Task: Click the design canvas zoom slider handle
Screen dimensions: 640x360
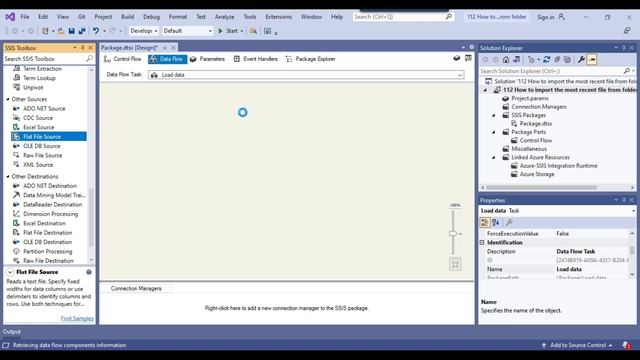Action: [453, 233]
